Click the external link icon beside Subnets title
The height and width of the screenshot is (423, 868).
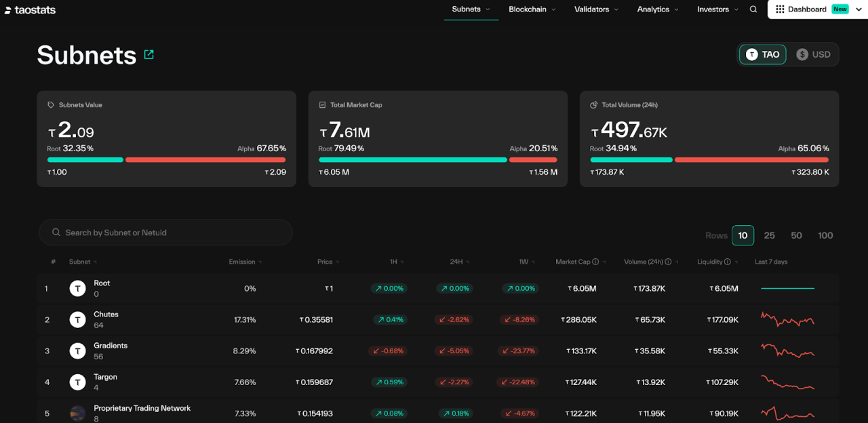pos(149,55)
